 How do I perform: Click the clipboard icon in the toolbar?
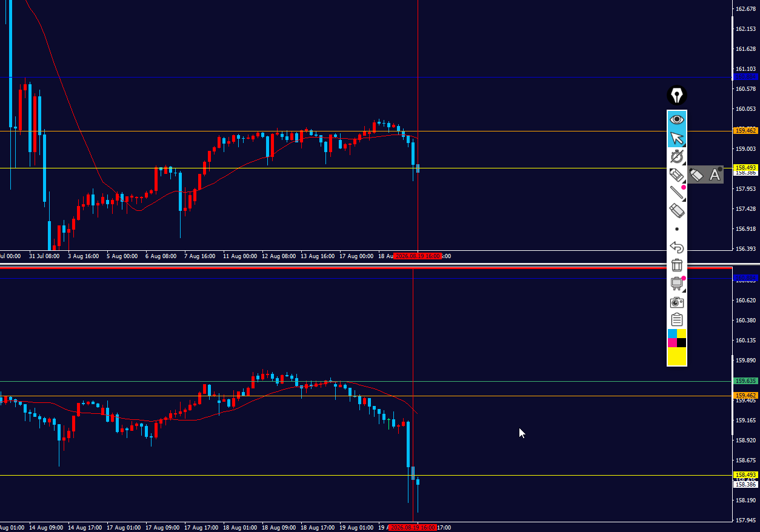[676, 319]
